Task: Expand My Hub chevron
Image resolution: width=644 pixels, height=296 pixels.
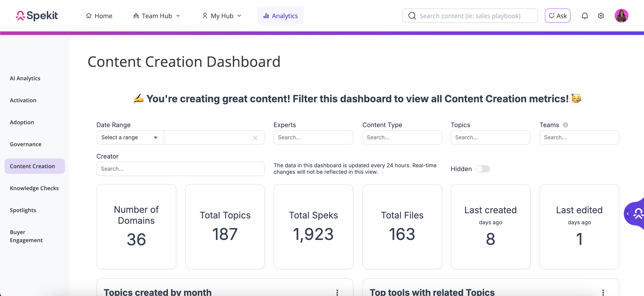Action: point(239,16)
